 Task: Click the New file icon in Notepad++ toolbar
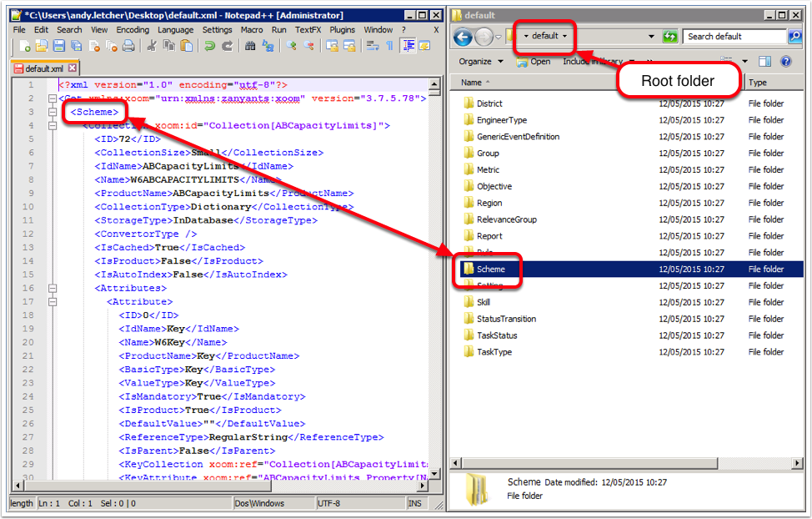(25, 47)
